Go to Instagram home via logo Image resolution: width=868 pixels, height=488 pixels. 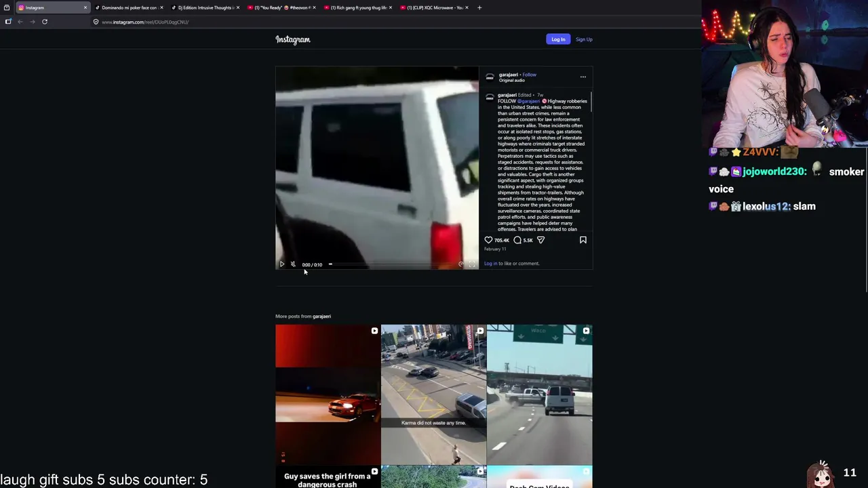(293, 39)
